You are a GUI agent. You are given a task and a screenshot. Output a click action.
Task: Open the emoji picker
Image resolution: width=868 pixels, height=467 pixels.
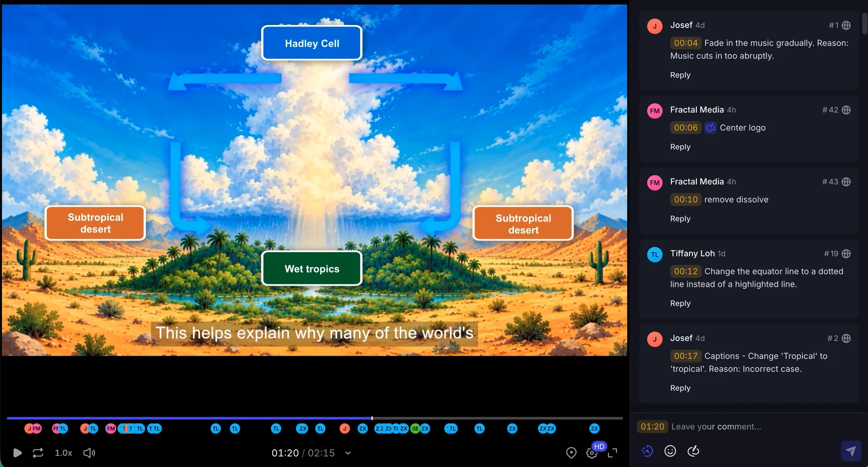pos(670,451)
